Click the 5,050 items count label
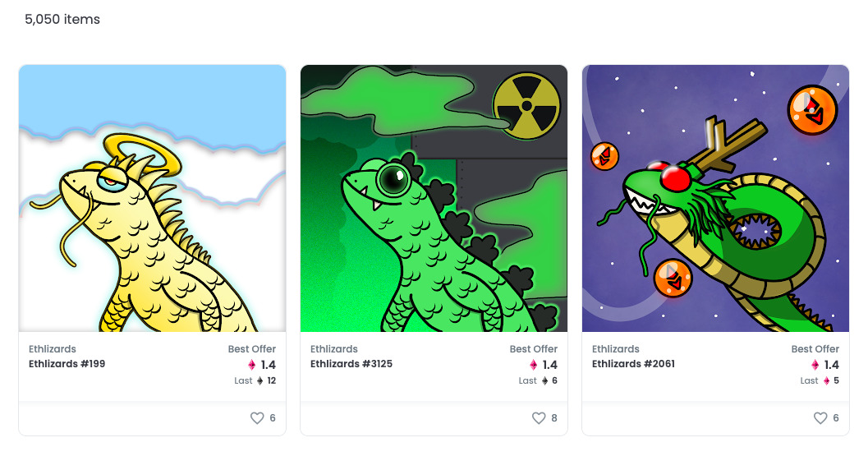This screenshot has width=868, height=456. (62, 20)
